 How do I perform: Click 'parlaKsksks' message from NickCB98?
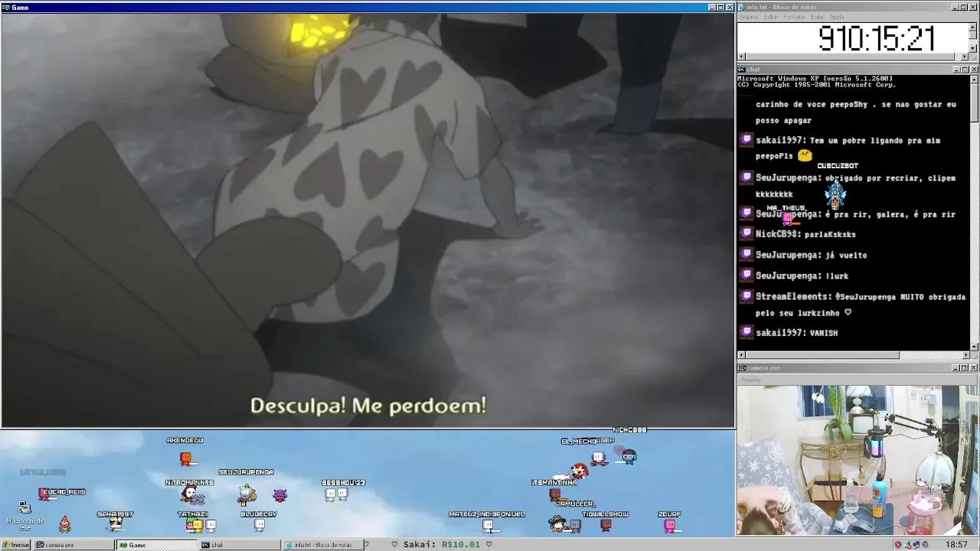(830, 234)
